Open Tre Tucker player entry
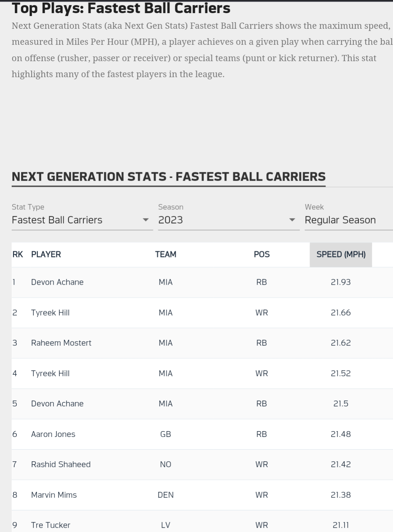393x532 pixels. coord(51,525)
